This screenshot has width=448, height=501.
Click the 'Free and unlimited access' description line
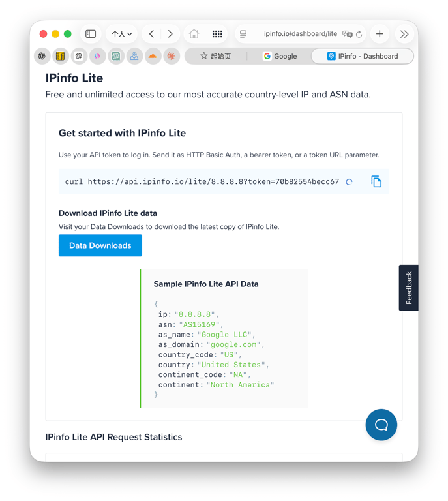point(208,95)
